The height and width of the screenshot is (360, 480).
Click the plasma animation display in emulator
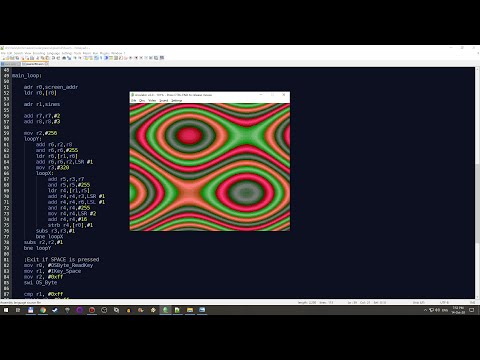tap(210, 167)
